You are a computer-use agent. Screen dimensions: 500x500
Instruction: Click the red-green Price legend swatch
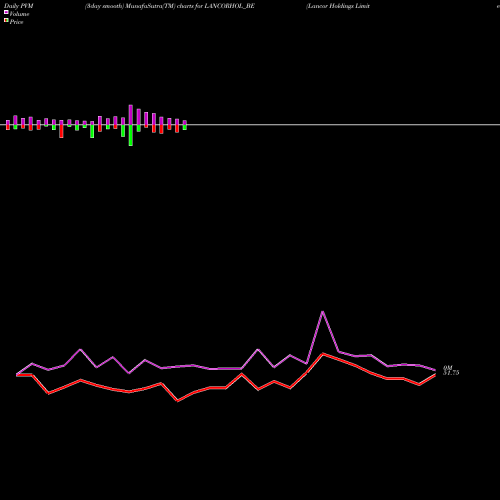click(6, 20)
